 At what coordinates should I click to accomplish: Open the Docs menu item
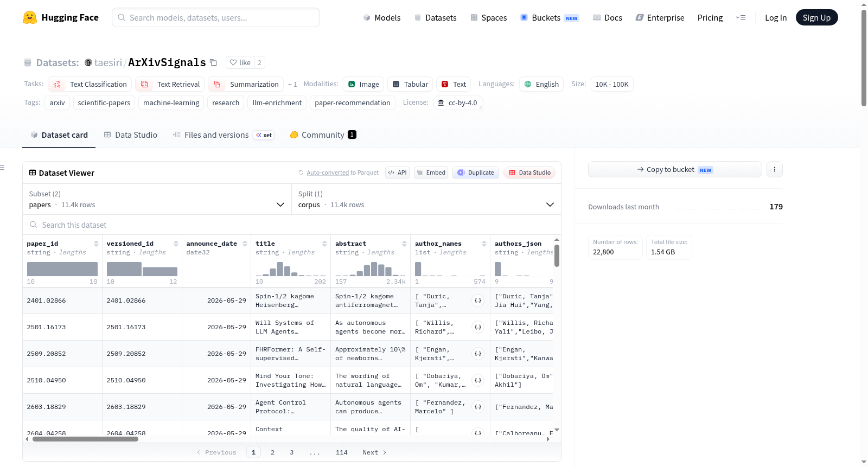pos(607,17)
